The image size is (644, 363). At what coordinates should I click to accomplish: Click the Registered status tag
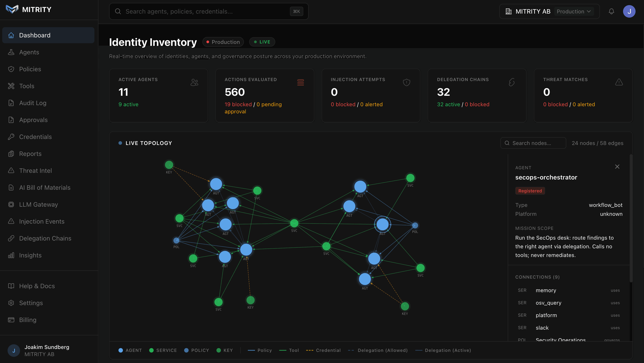(530, 191)
